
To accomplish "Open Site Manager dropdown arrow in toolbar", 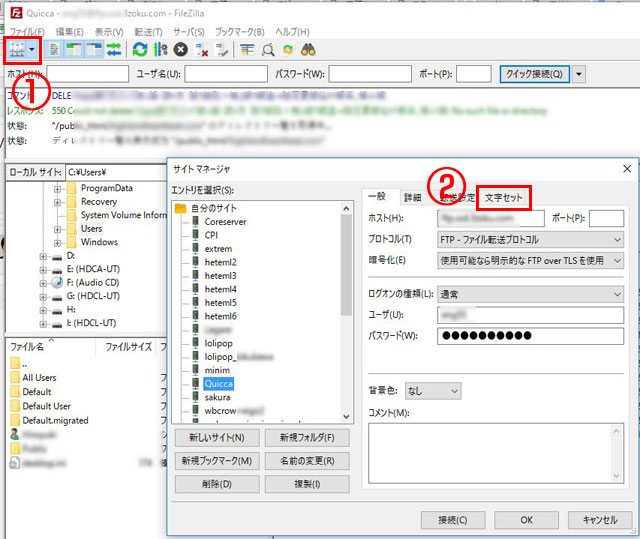I will [x=32, y=50].
